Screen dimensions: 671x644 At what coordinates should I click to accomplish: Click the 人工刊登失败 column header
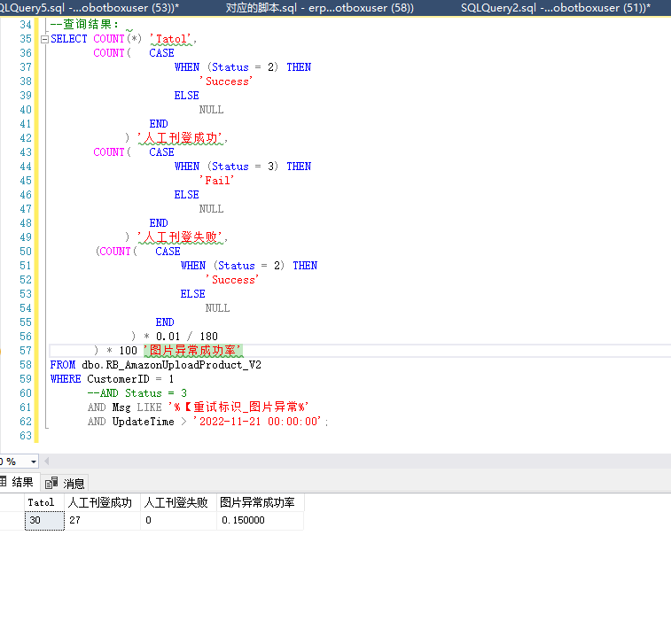pyautogui.click(x=178, y=502)
